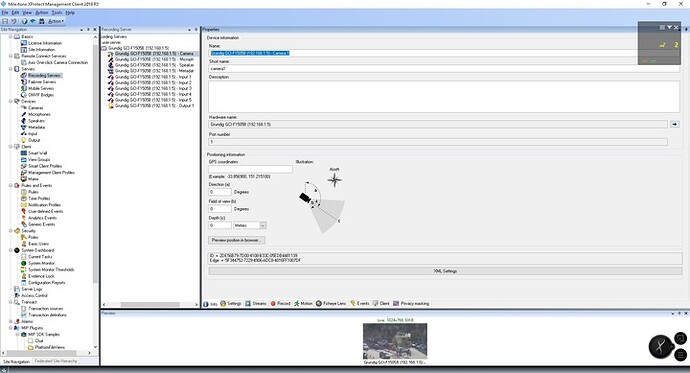Viewport: 690px width, 373px height.
Task: Click the GPS coordinates field
Action: pyautogui.click(x=250, y=169)
